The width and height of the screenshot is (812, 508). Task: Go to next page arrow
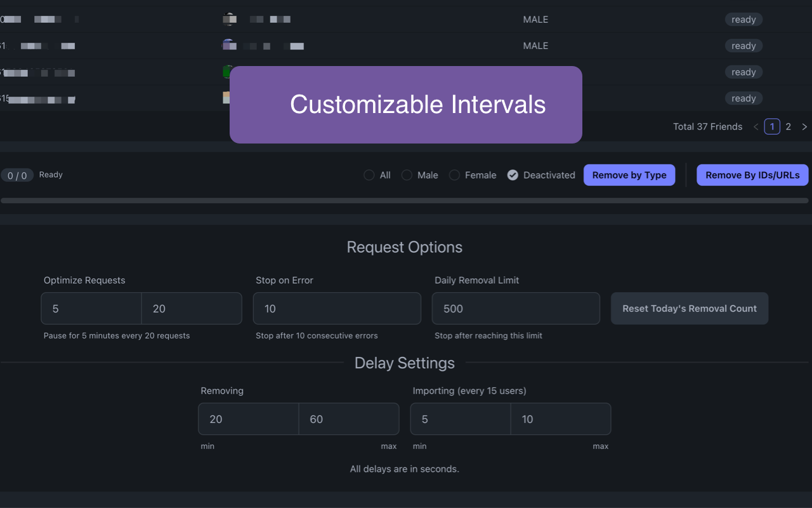(804, 127)
